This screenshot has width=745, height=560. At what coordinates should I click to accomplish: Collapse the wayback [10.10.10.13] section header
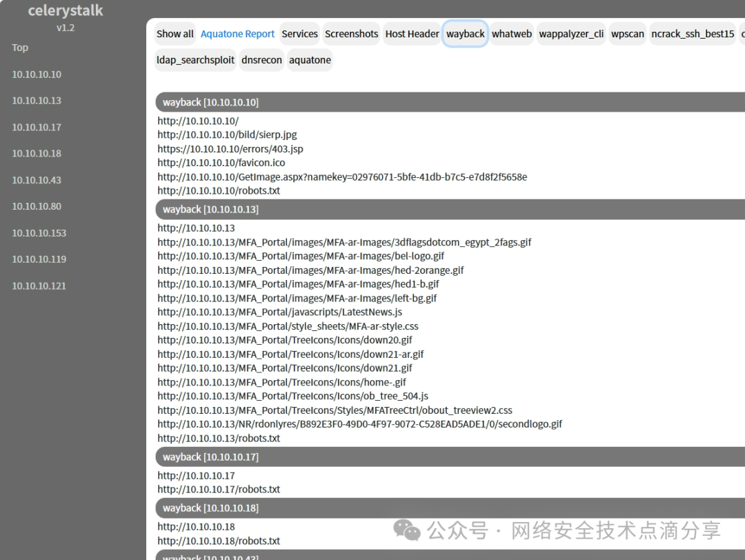click(450, 210)
